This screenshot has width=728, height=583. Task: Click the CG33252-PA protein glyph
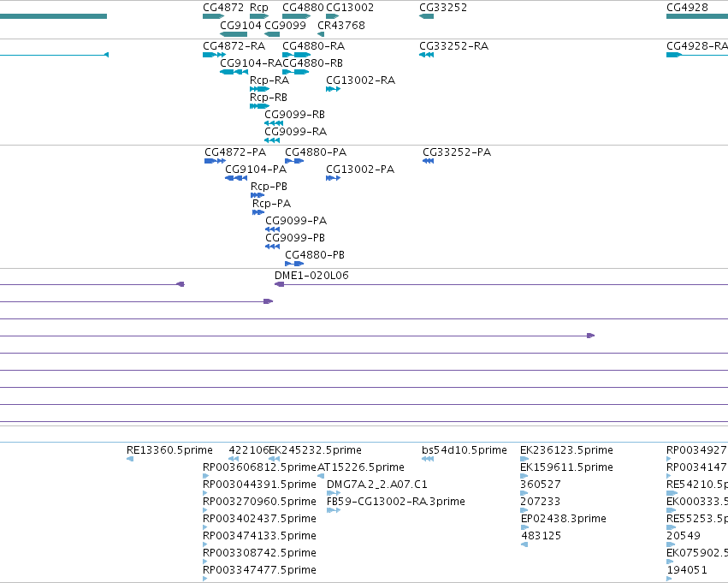[428, 161]
